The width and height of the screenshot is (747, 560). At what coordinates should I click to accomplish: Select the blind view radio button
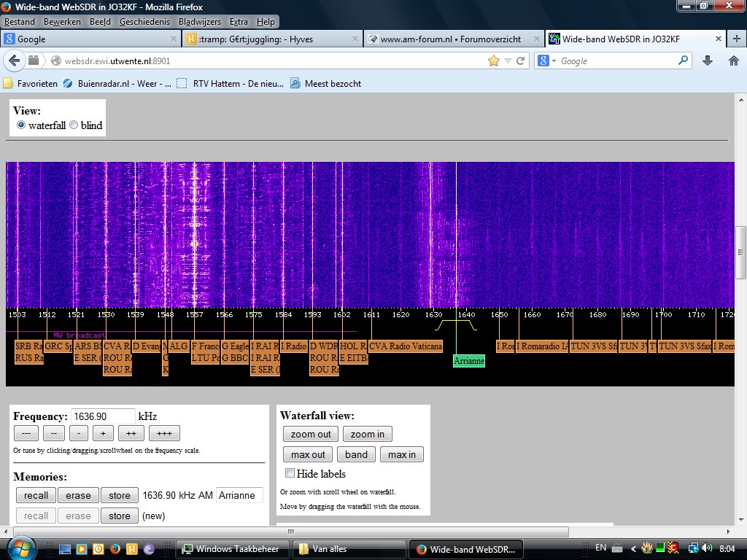pos(74,125)
